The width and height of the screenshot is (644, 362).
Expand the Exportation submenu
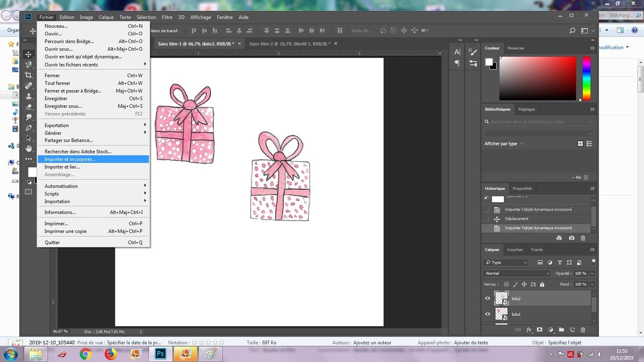(93, 125)
